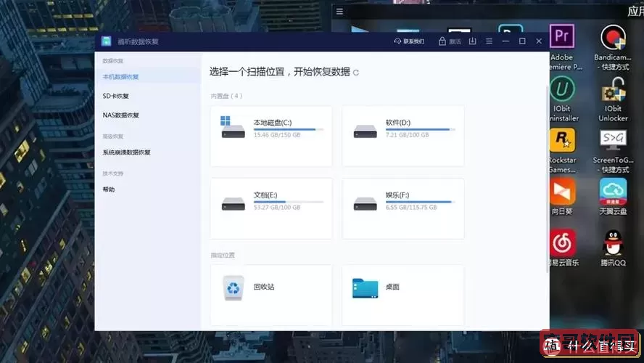644x363 pixels.
Task: Select 本机数据恢复 in the sidebar
Action: click(121, 76)
